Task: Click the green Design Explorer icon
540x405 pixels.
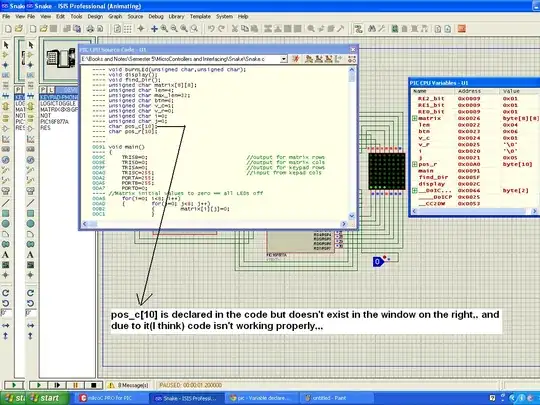Action: (x=395, y=29)
